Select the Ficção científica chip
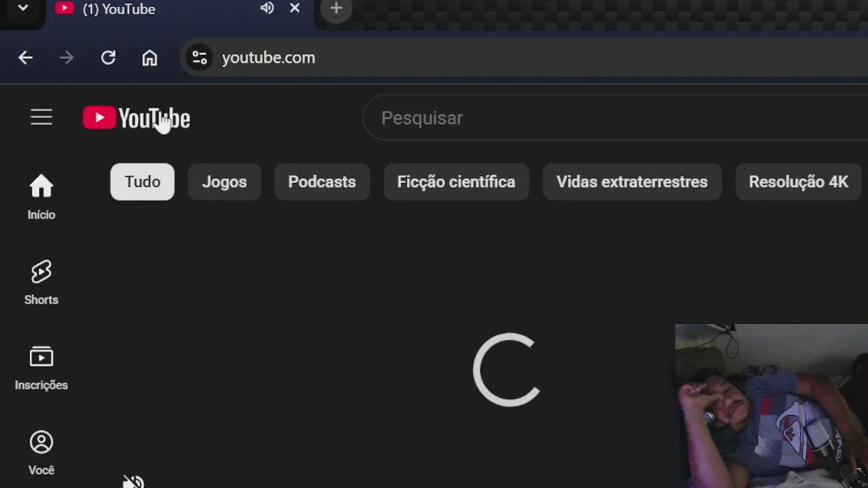This screenshot has width=868, height=488. (x=456, y=182)
